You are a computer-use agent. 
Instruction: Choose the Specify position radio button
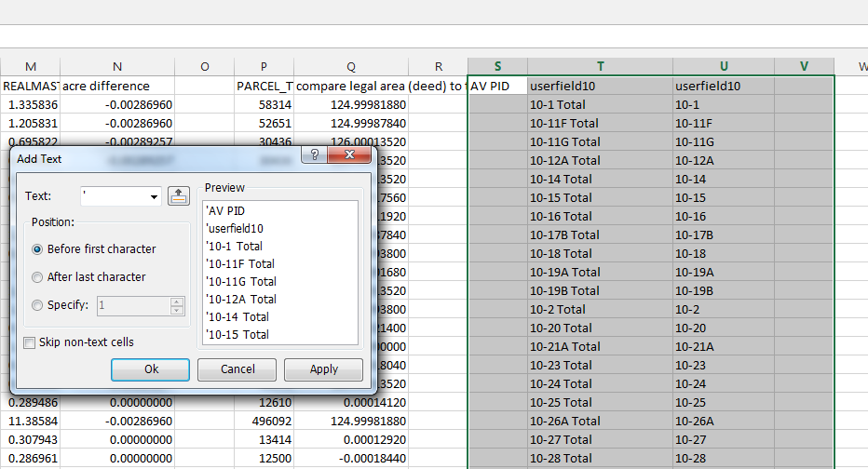[37, 305]
